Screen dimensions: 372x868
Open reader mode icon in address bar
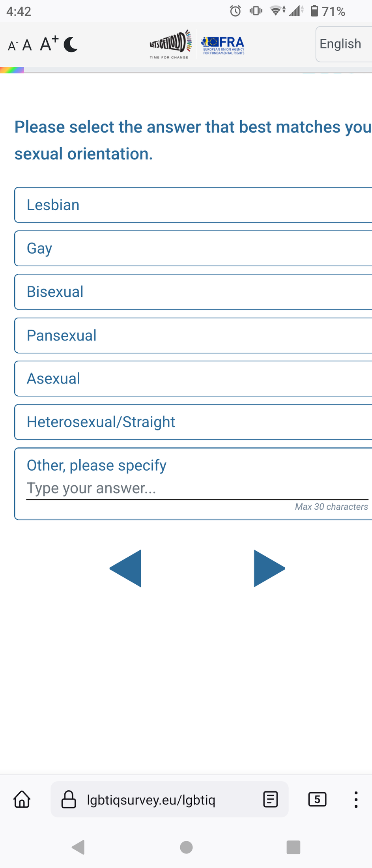pyautogui.click(x=271, y=799)
